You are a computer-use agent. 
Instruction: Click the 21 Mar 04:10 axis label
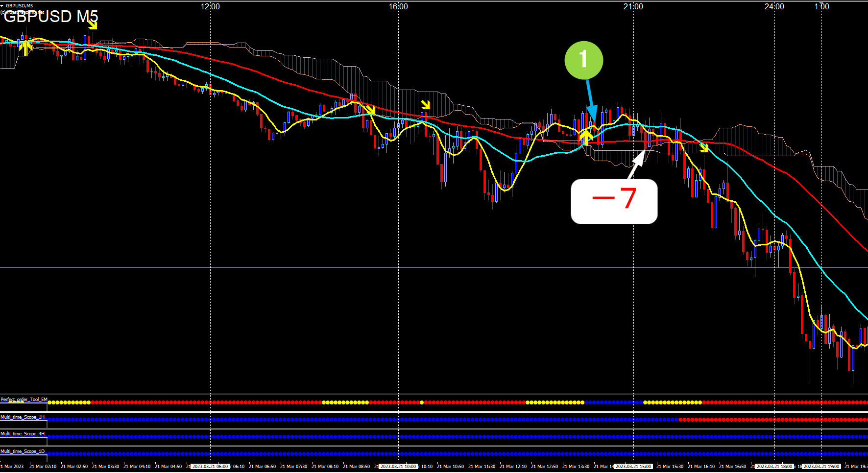[x=137, y=467]
